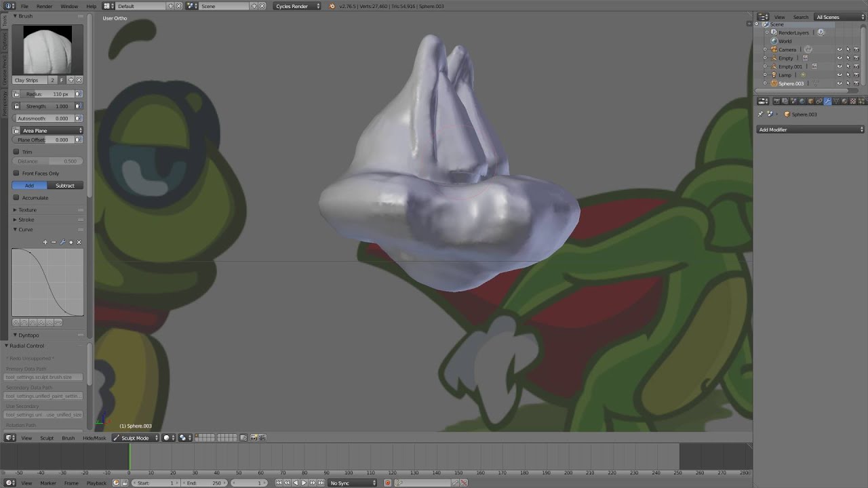Open the Scene properties tab icon
The height and width of the screenshot is (488, 868).
(793, 101)
